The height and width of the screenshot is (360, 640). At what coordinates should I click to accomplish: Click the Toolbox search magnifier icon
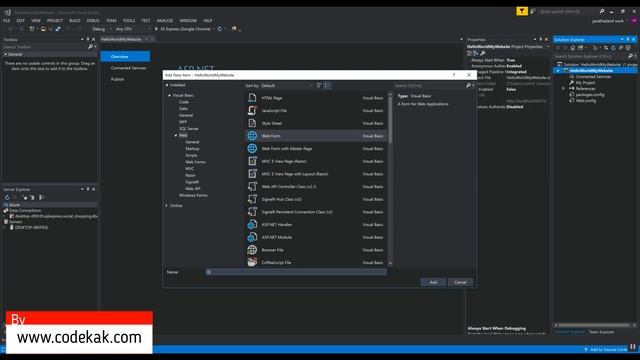tap(90, 47)
